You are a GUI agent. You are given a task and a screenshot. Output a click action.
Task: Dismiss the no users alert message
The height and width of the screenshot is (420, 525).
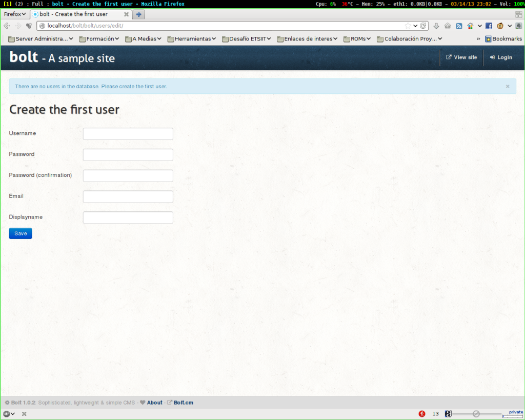tap(508, 87)
